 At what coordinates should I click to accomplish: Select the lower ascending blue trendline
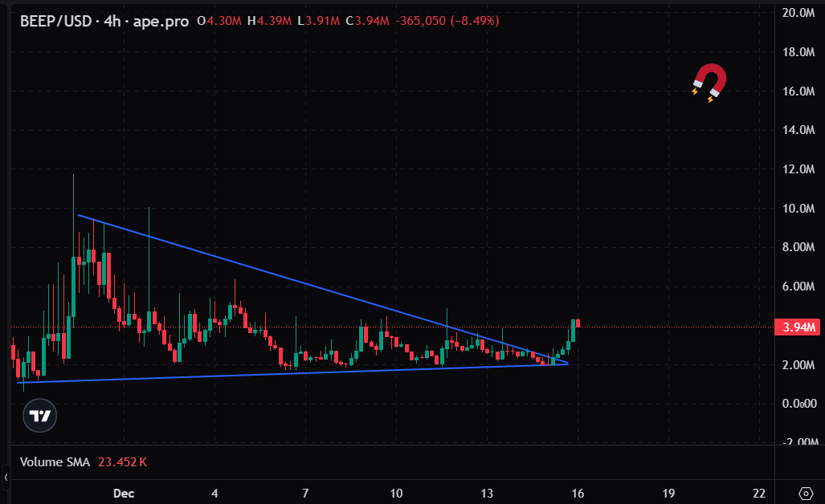292,373
